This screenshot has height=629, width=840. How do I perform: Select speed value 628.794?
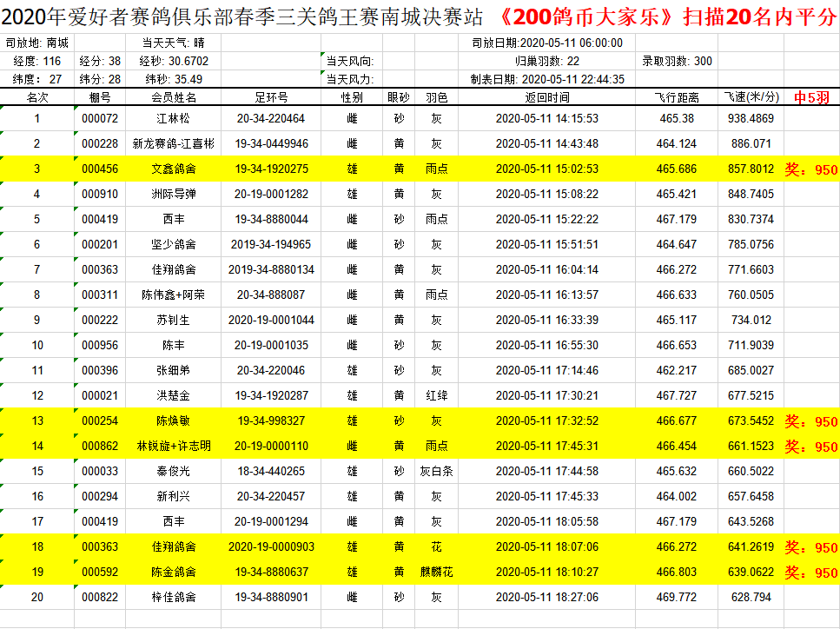tap(751, 597)
